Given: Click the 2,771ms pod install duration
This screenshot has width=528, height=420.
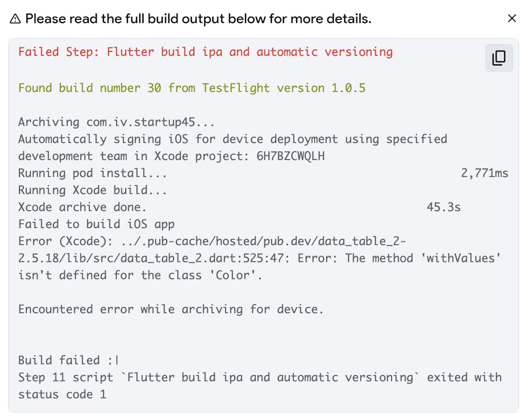Looking at the screenshot, I should click(484, 173).
